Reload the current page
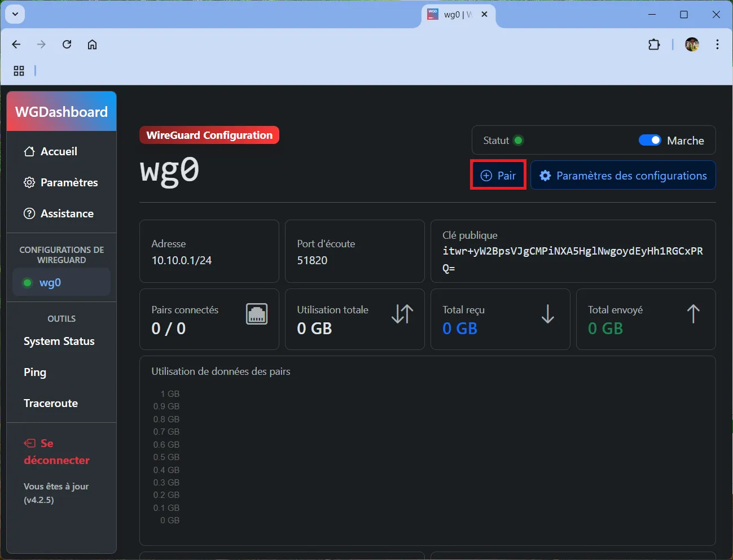This screenshot has height=560, width=733. (x=67, y=44)
